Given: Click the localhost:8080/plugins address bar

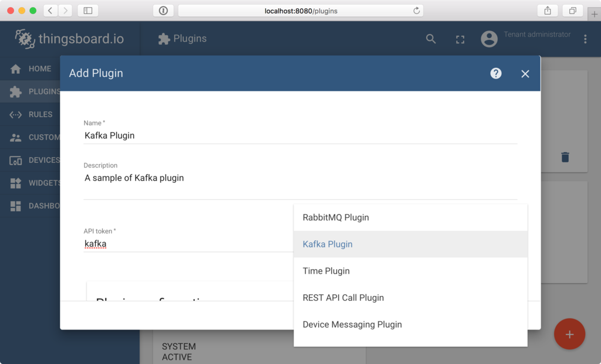Looking at the screenshot, I should click(301, 11).
